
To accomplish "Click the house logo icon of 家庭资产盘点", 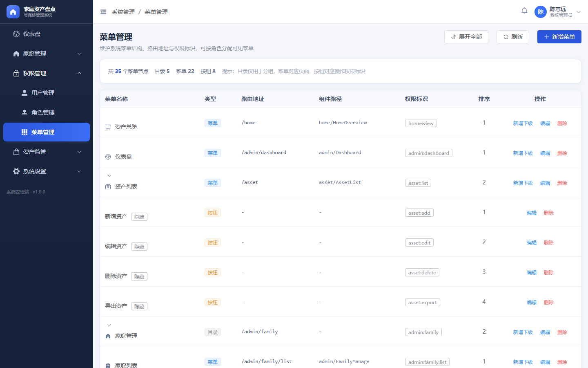I will tap(13, 12).
